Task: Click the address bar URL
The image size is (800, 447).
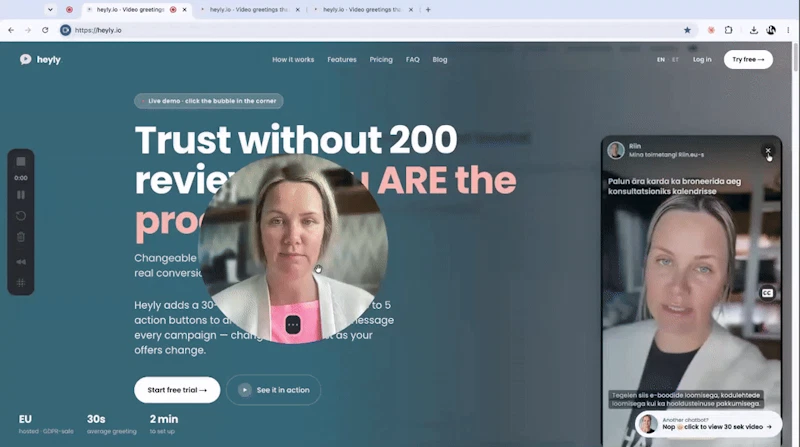Action: 98,30
